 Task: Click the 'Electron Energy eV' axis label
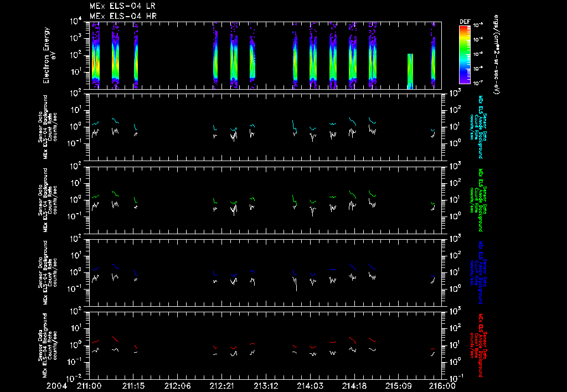[x=49, y=55]
